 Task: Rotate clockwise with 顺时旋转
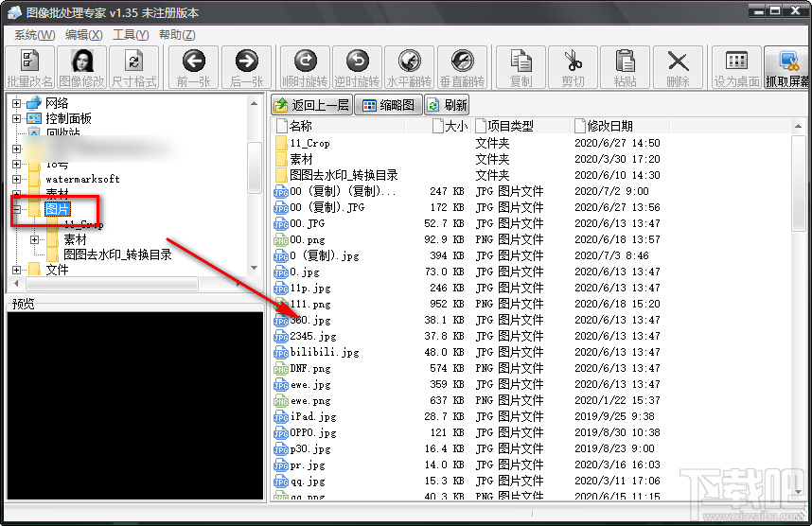click(305, 67)
